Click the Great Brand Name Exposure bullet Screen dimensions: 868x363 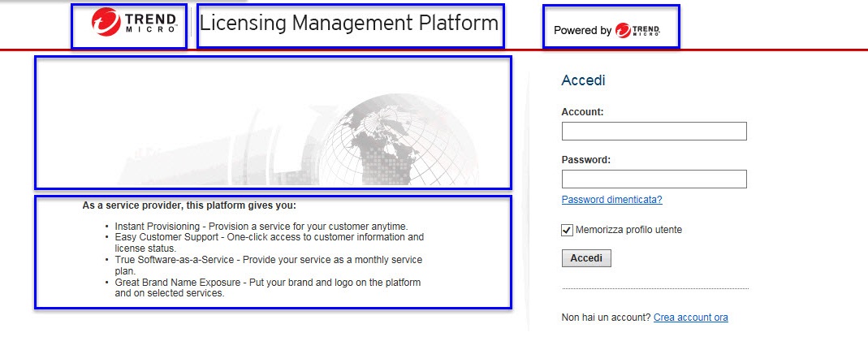[x=267, y=287]
